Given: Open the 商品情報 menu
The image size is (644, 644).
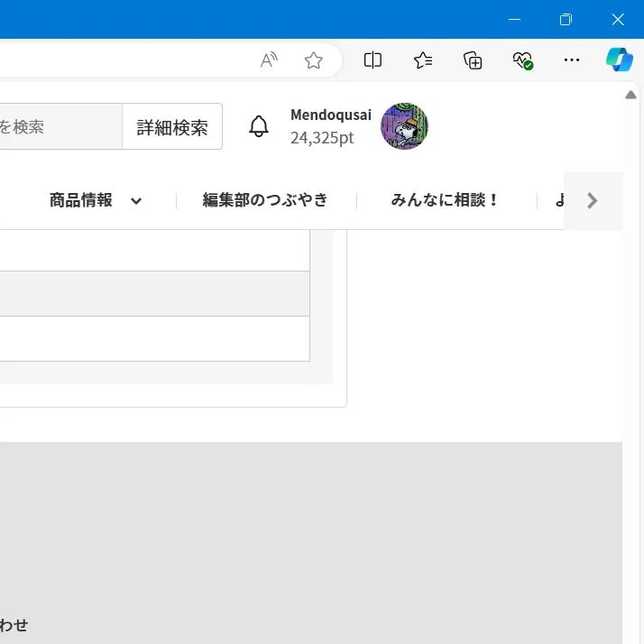Looking at the screenshot, I should pyautogui.click(x=81, y=200).
